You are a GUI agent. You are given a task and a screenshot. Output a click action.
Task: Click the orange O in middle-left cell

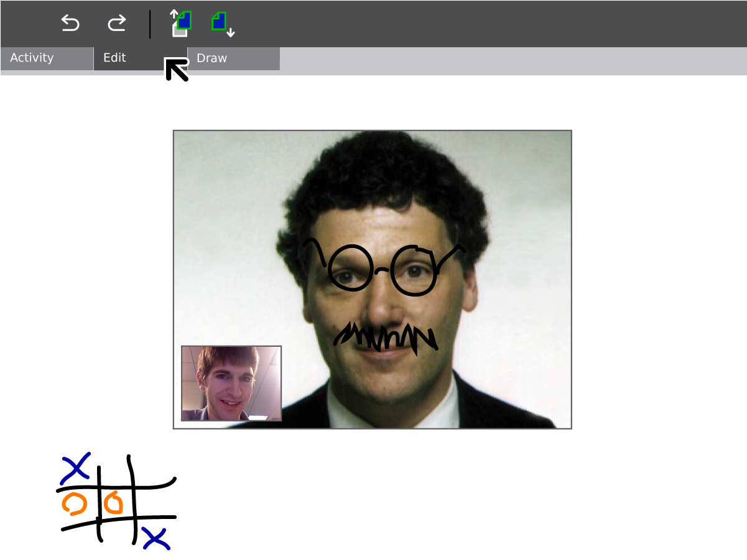75,503
